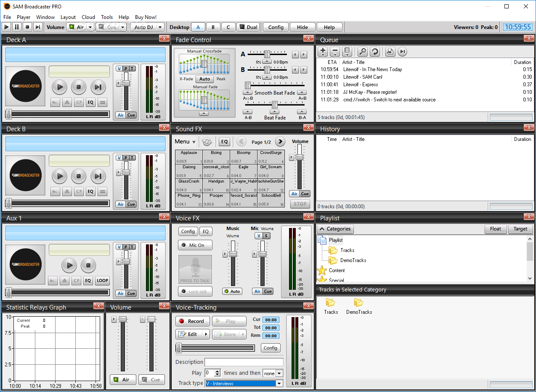Toggle the Auto button under Music volume
536x392 pixels.
click(x=232, y=291)
